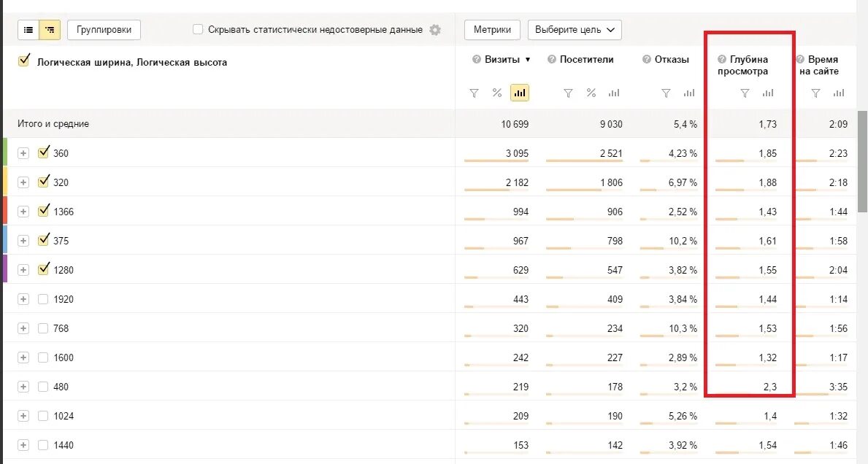Check the 1920 row checkbox
Image resolution: width=868 pixels, height=464 pixels.
pyautogui.click(x=43, y=299)
